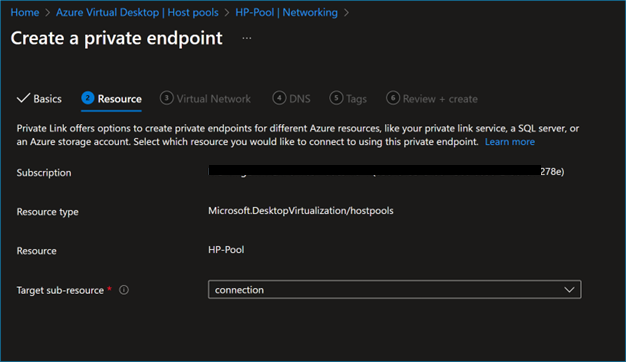626x362 pixels.
Task: Open the Learn more link
Action: click(x=510, y=142)
